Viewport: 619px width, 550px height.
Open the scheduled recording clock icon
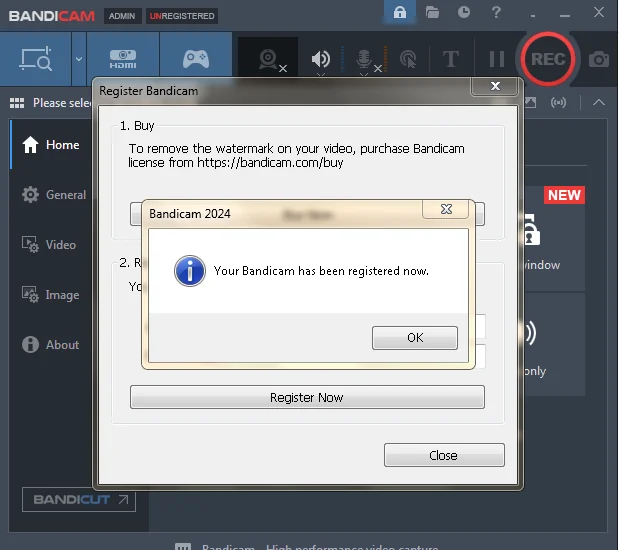coord(464,12)
